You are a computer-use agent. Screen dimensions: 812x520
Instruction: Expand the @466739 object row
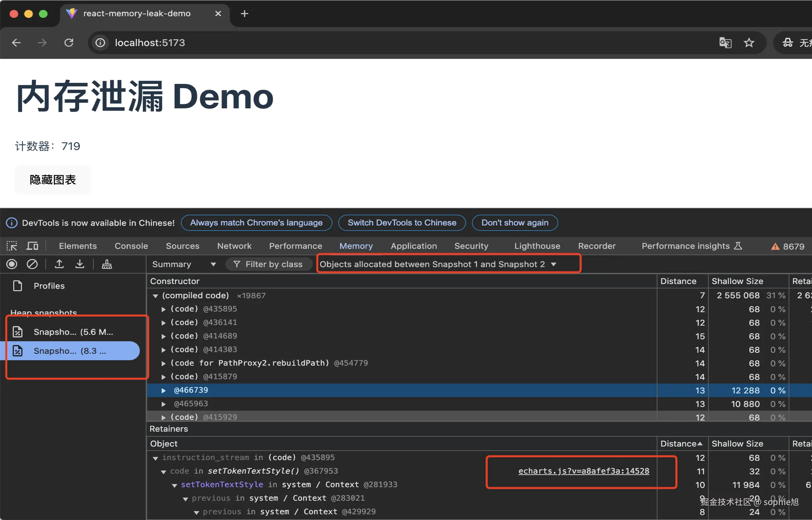(164, 391)
